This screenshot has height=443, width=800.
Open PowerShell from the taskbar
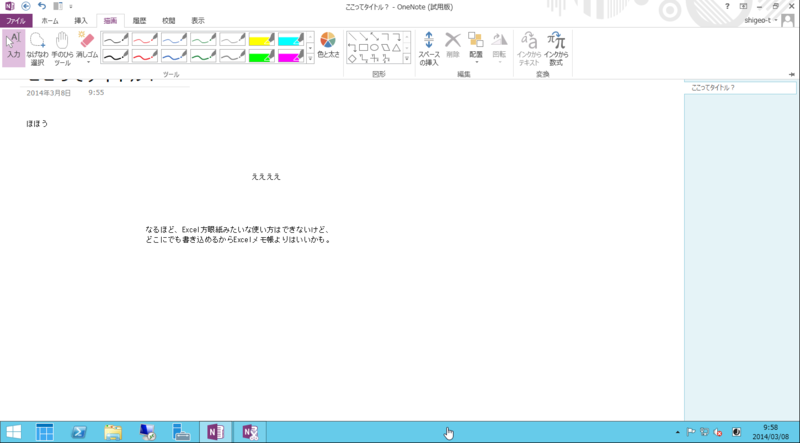click(78, 432)
